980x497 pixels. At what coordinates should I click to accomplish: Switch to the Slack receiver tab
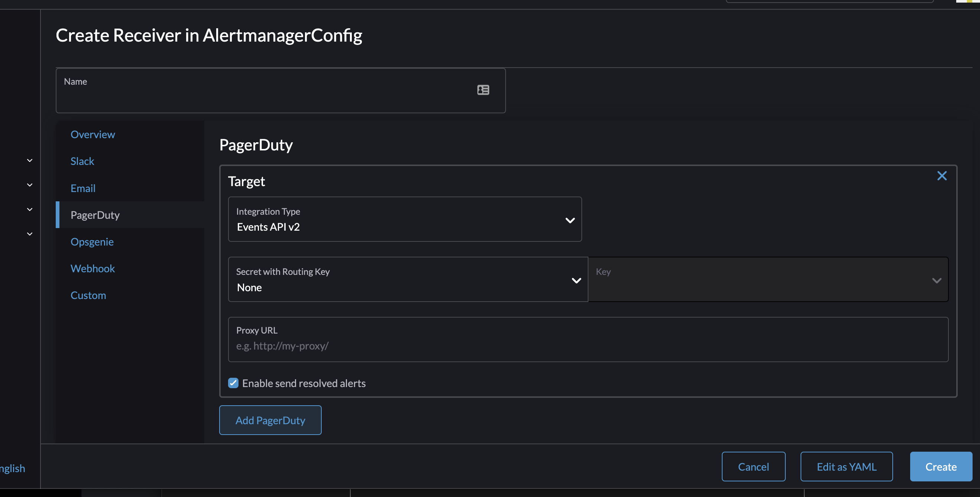pos(82,161)
